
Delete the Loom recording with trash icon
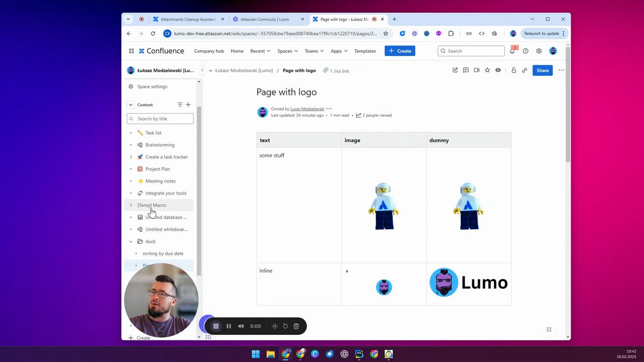296,326
